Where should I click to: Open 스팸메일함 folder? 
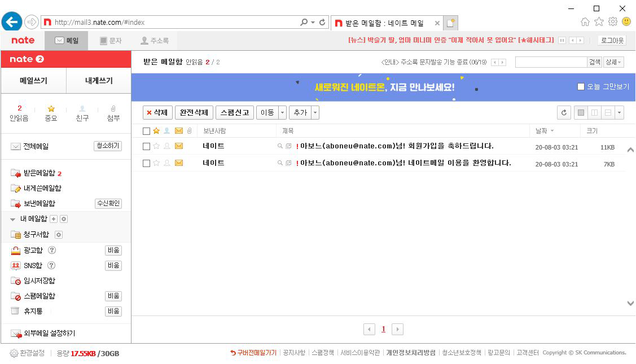40,296
